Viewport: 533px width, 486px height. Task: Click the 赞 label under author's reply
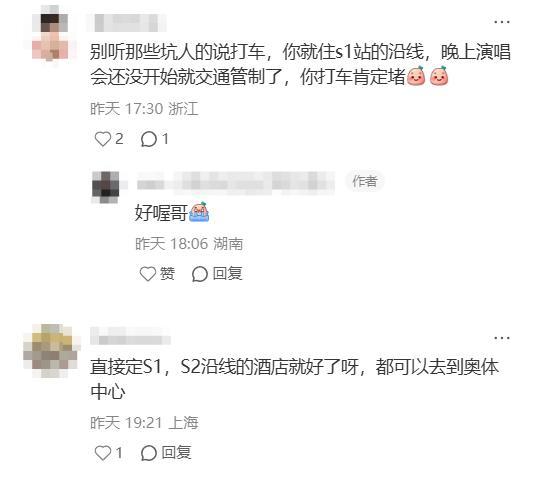tap(167, 274)
